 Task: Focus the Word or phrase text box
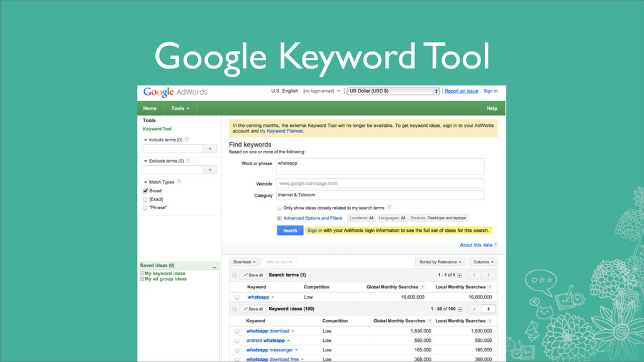[380, 166]
